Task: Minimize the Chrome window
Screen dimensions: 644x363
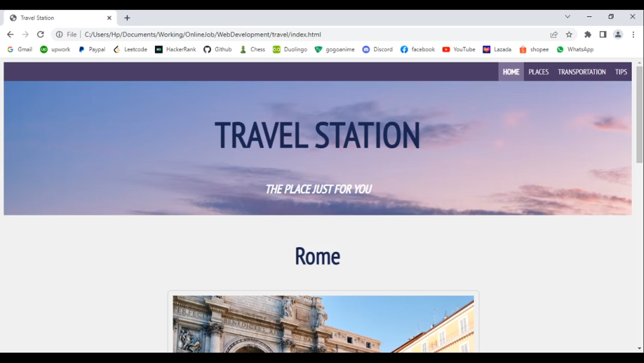Action: coord(589,16)
